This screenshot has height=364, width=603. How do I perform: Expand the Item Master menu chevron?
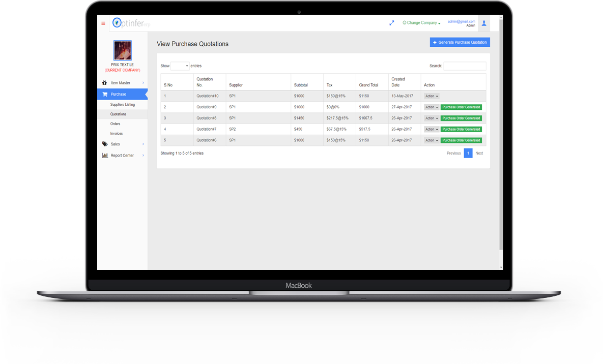143,83
